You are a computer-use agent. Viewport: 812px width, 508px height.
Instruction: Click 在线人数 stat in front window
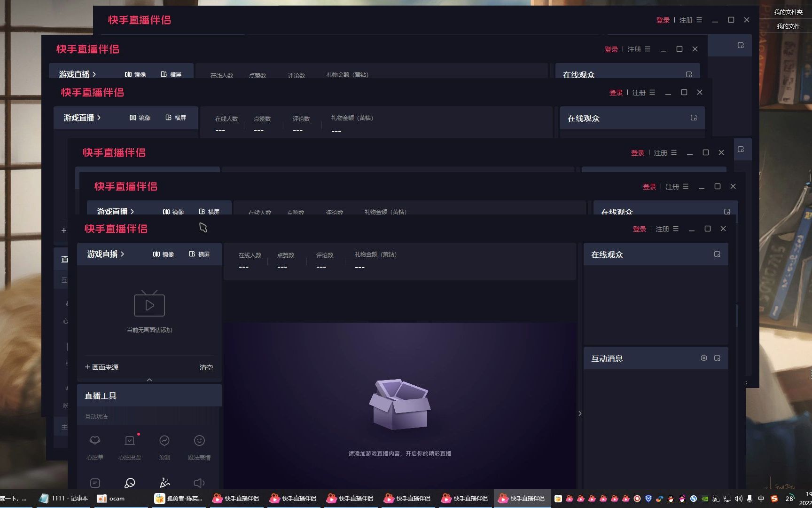(x=250, y=261)
